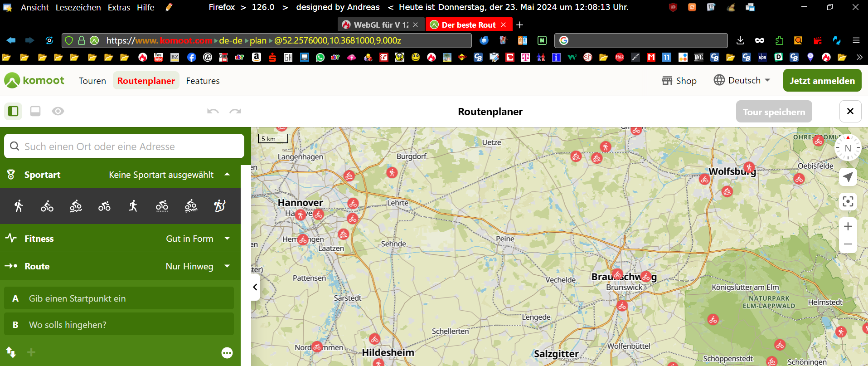The image size is (868, 366).
Task: Open the Shop link
Action: click(x=679, y=81)
